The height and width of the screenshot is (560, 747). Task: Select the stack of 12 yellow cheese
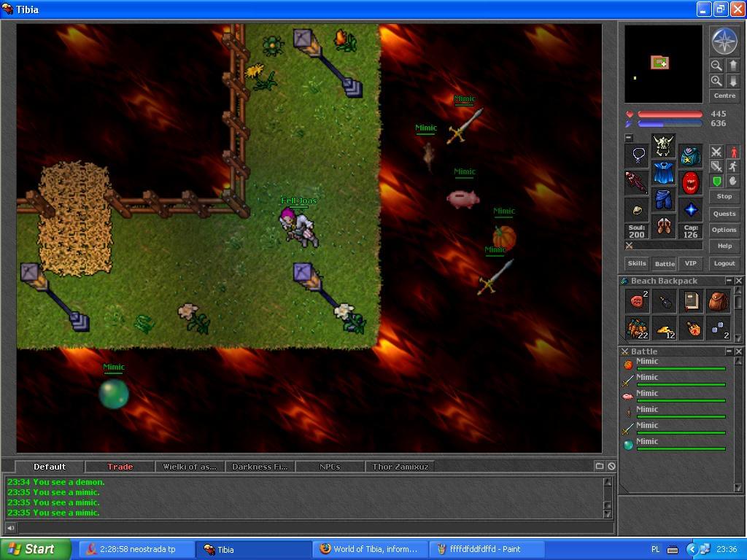coord(664,328)
